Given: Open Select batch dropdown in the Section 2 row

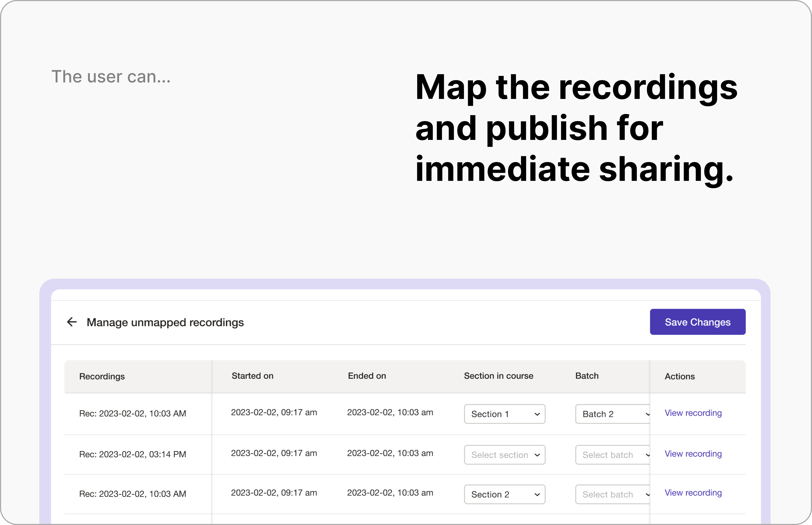Looking at the screenshot, I should 613,494.
